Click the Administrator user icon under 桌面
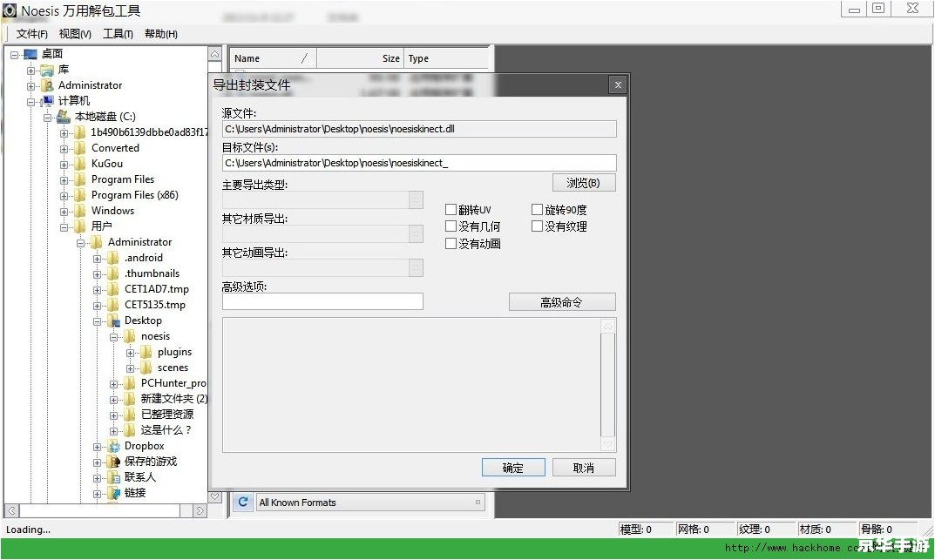 coord(47,86)
